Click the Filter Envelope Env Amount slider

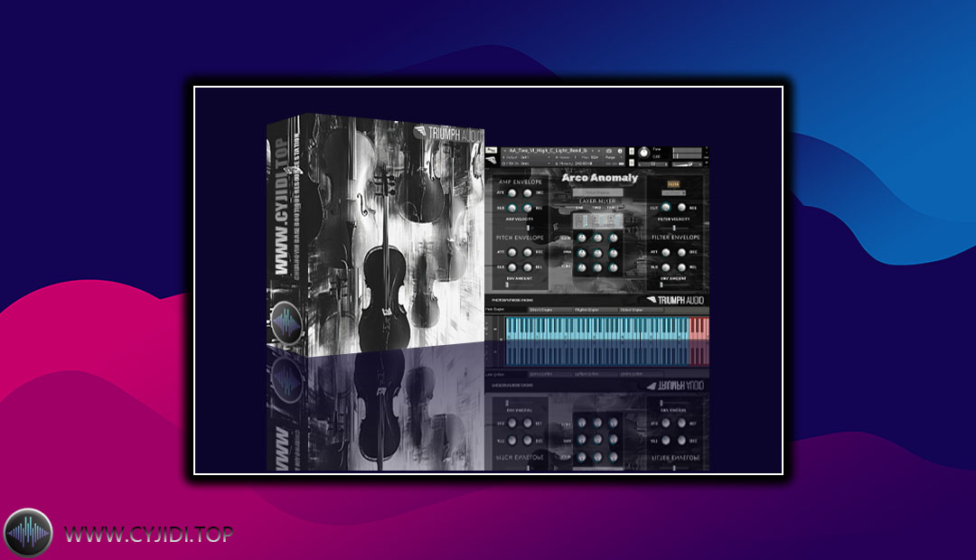tap(675, 285)
